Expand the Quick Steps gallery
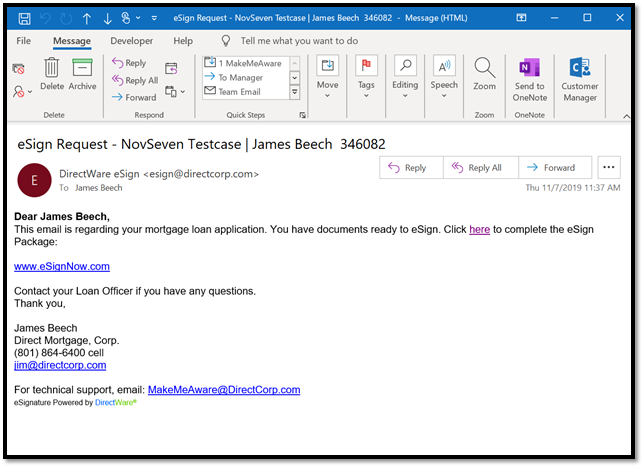644x468 pixels. 294,92
